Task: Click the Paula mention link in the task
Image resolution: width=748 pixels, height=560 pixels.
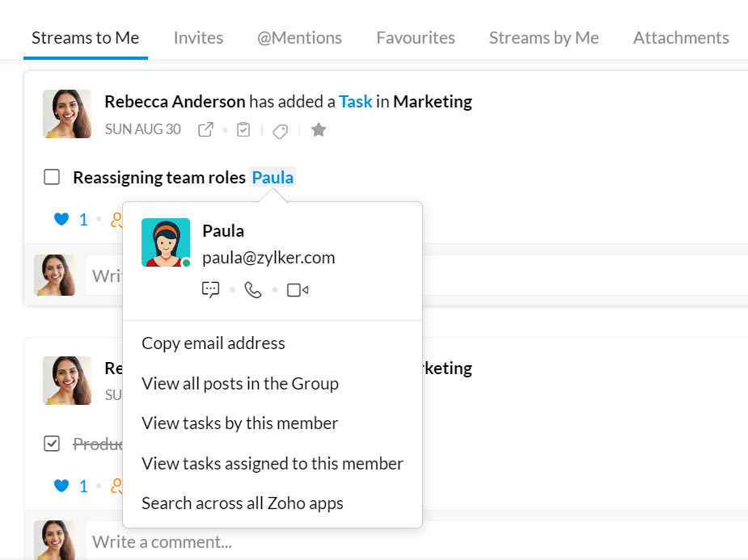Action: tap(273, 177)
